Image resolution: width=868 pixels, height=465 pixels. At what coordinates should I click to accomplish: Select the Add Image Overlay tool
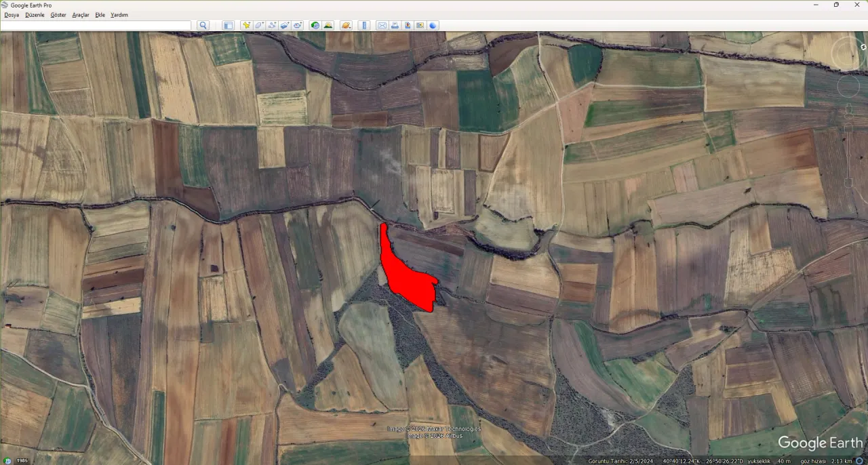tap(285, 26)
